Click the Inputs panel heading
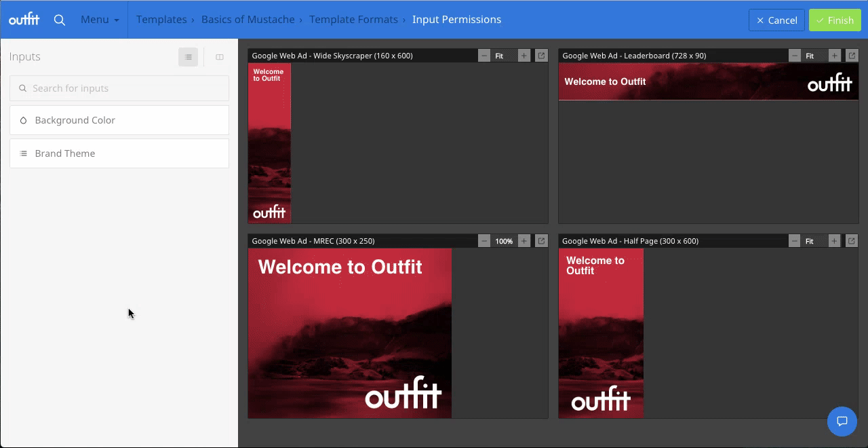This screenshot has width=868, height=448. click(25, 57)
